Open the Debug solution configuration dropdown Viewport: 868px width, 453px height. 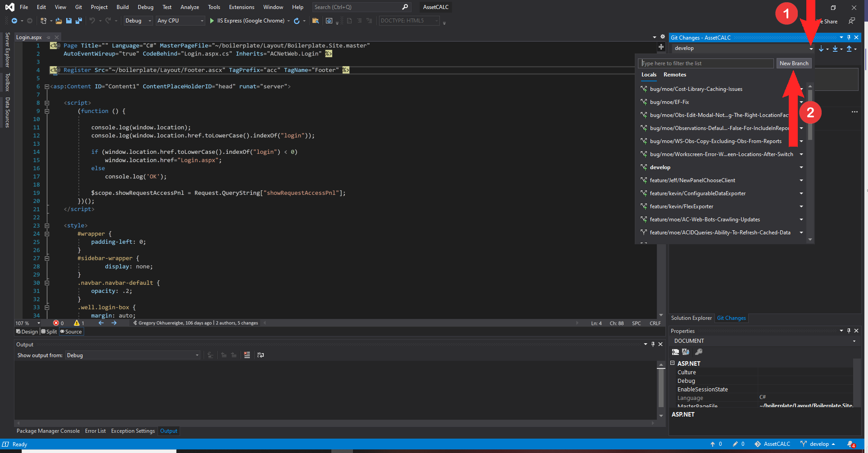(138, 21)
